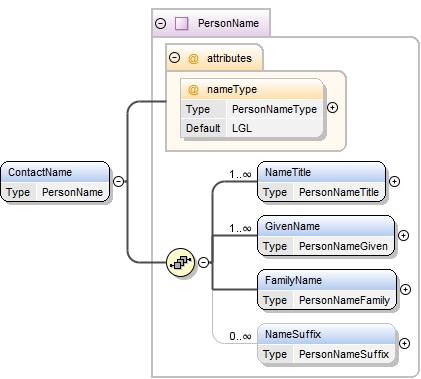Click the @ icon beside attributes

pos(193,59)
